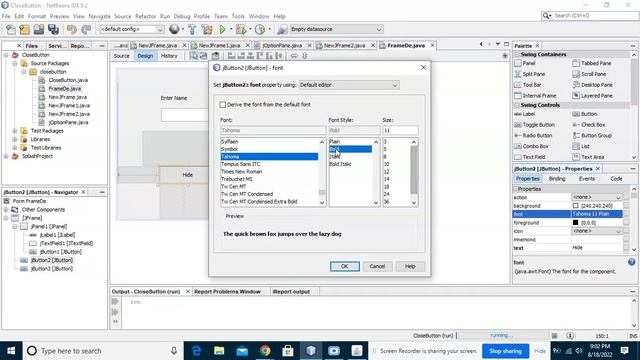640x360 pixels.
Task: Click the rerun icon in Output panel
Action: [115, 302]
